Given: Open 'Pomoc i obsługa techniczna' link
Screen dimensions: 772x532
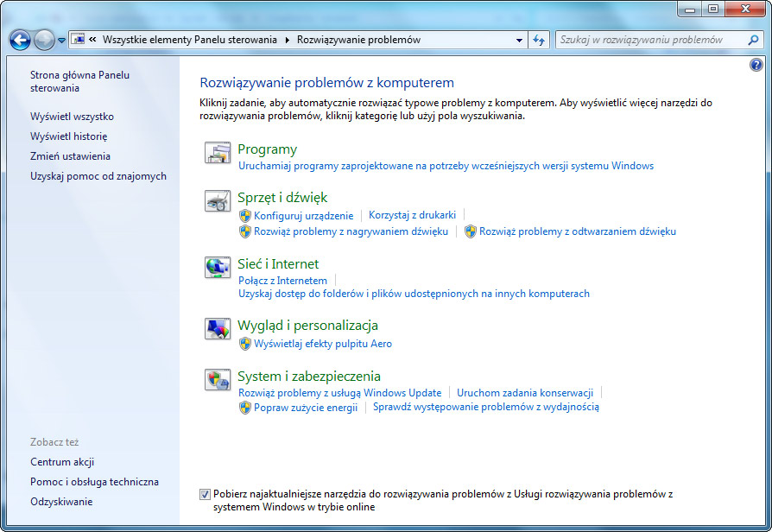Looking at the screenshot, I should [x=94, y=482].
